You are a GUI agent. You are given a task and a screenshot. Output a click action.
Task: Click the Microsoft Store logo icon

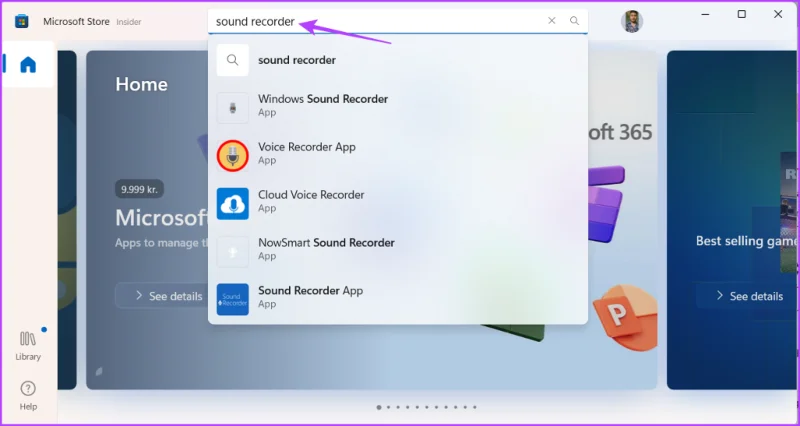[21, 21]
